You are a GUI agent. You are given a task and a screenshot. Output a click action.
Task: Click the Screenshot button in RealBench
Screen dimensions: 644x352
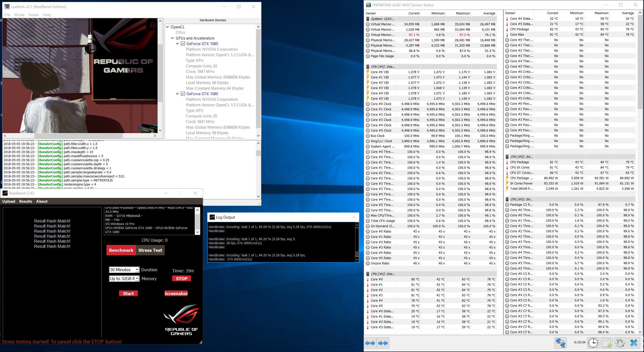(176, 294)
